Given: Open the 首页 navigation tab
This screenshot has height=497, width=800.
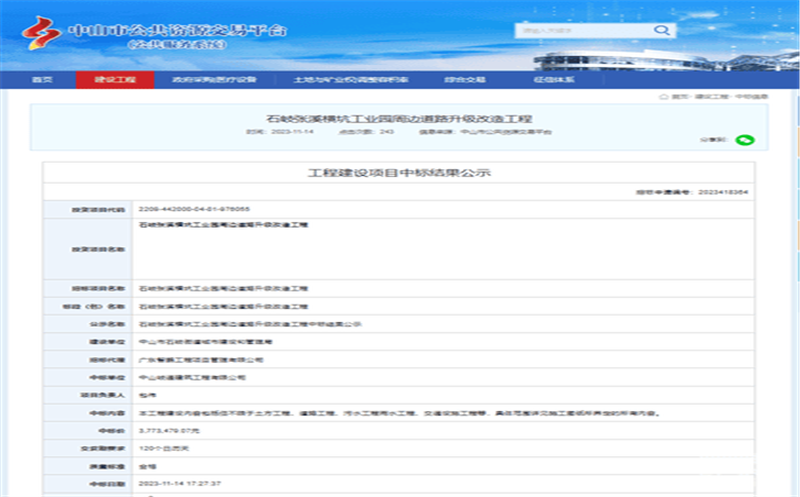Looking at the screenshot, I should click(41, 79).
